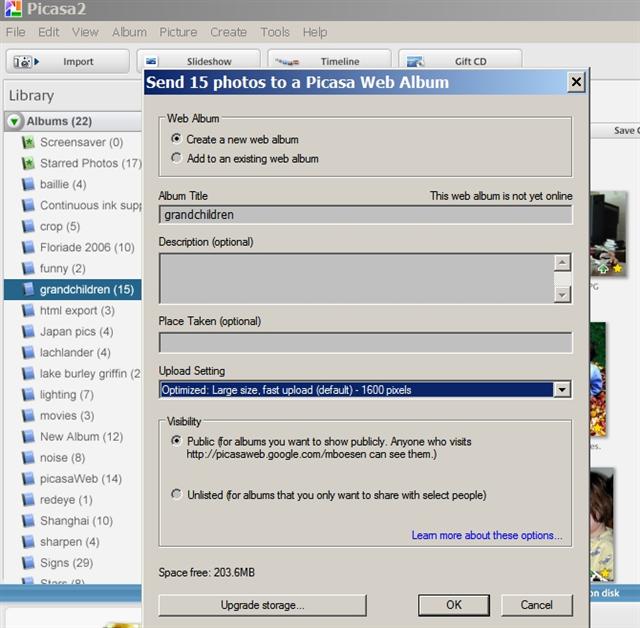Open the Help menu
Screen dimensions: 640x628
tap(315, 32)
